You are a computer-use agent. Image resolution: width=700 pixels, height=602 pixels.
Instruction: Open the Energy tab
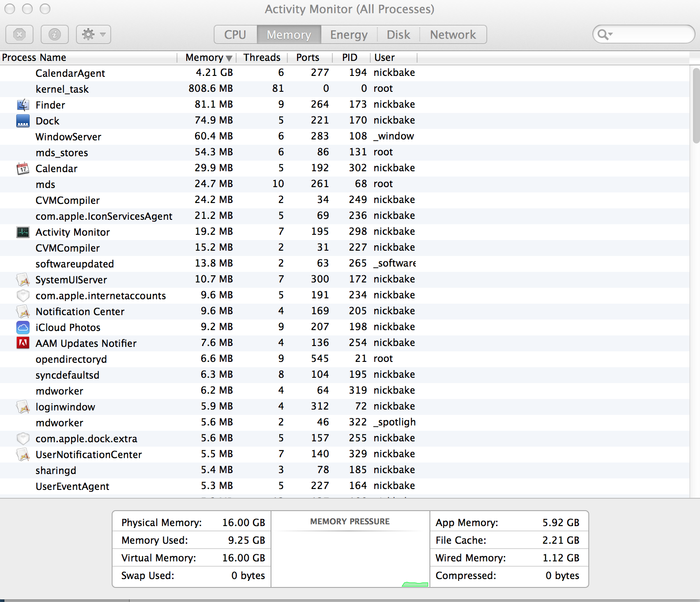349,34
